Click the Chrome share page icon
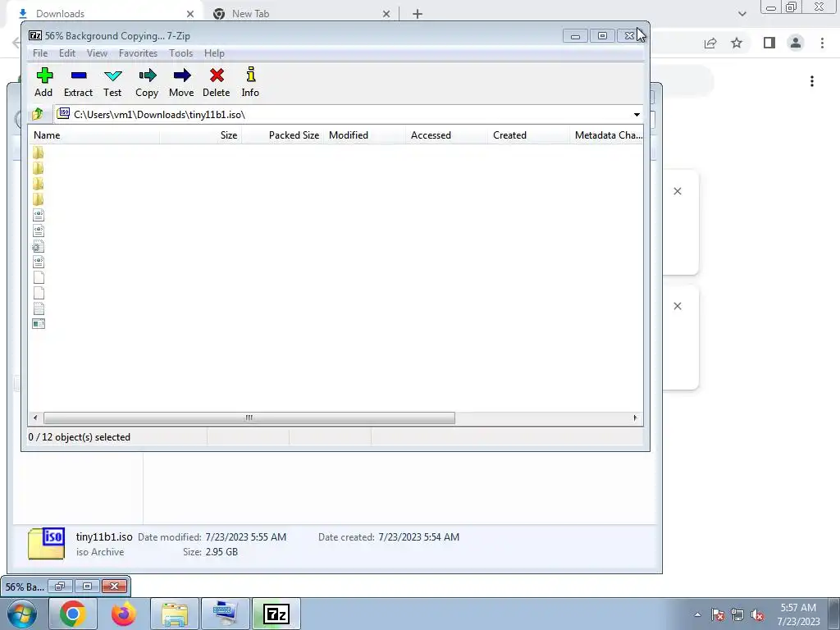Screen dimensions: 840x630 710,43
